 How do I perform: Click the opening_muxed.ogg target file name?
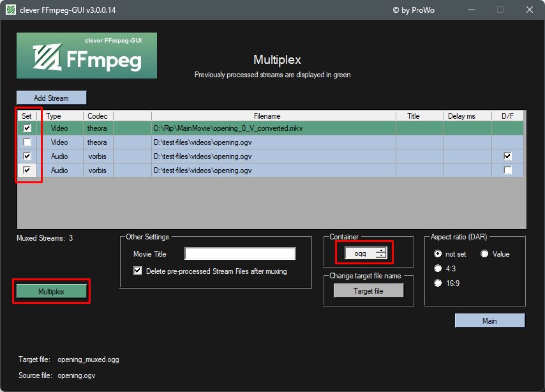88,359
